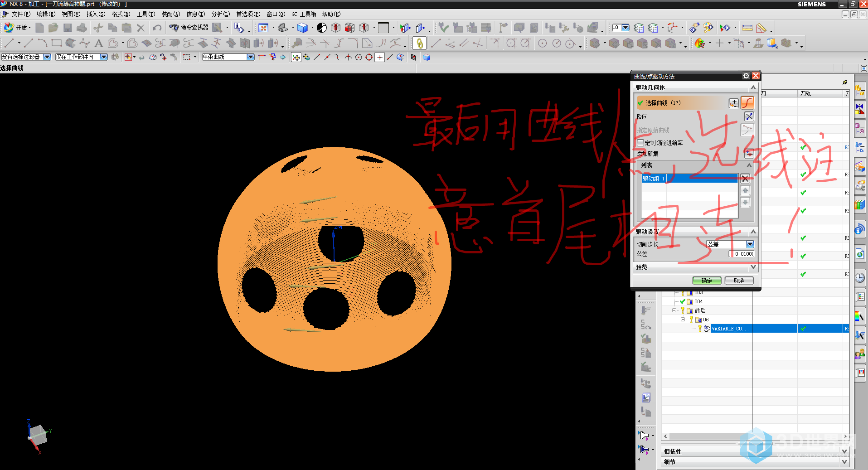Click the Text (A) curve tool
This screenshot has width=868, height=470.
click(x=98, y=43)
